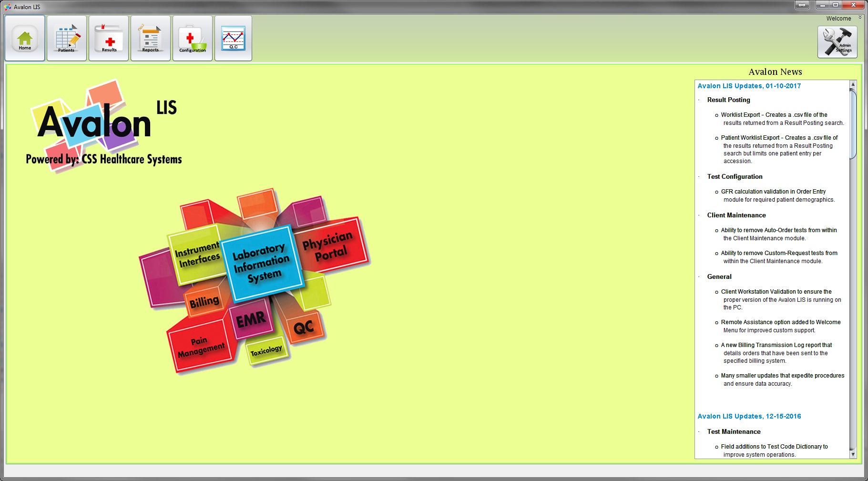Image resolution: width=868 pixels, height=481 pixels.
Task: Click 'Field additions to Test Code Dictionary' item
Action: 772,450
